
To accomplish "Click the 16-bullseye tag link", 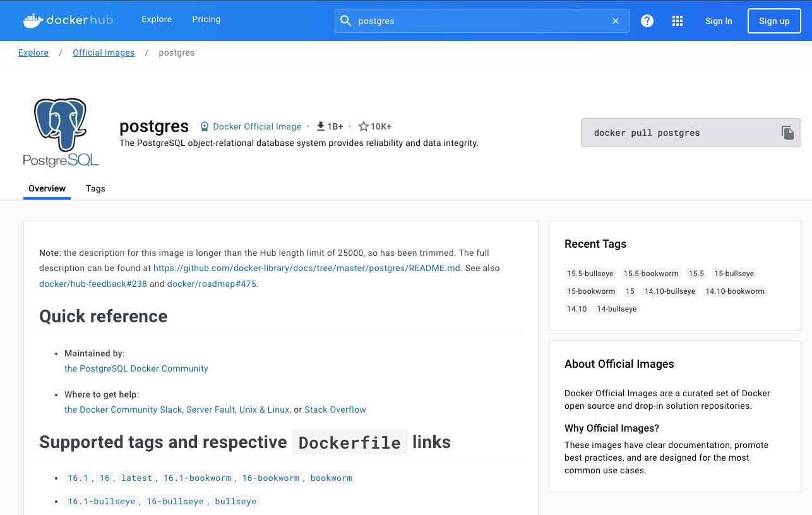I will tap(175, 501).
